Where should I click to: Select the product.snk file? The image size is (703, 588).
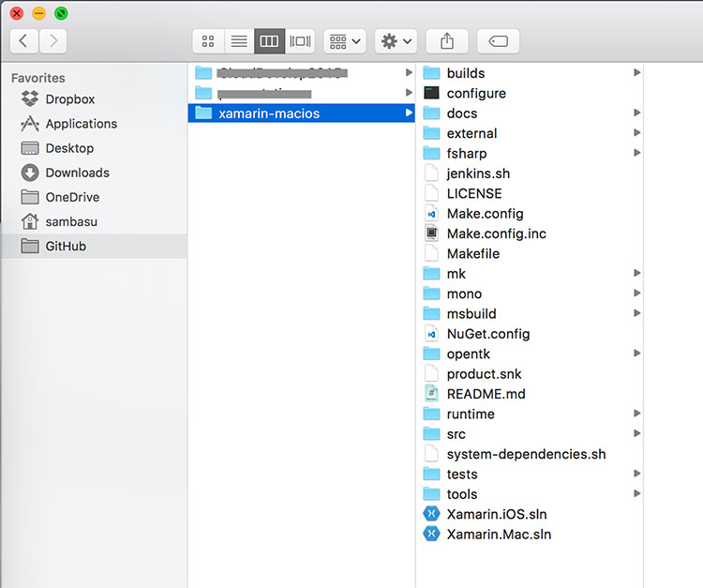[x=530, y=373]
